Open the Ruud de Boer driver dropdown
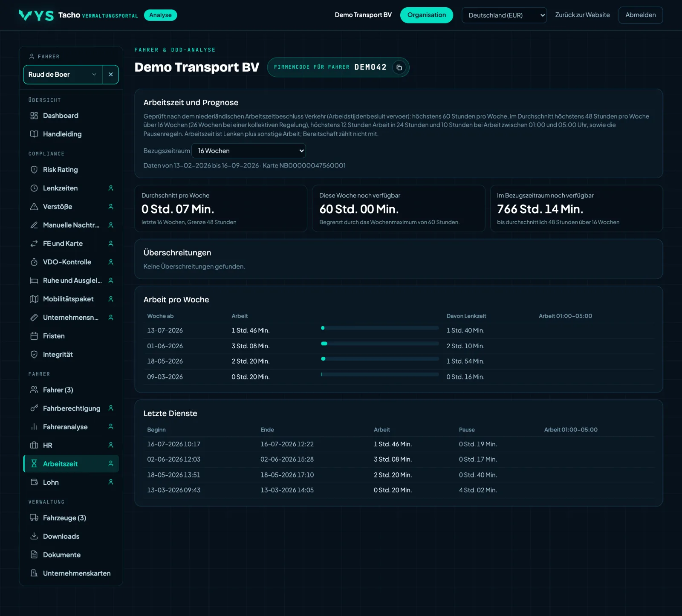The height and width of the screenshot is (616, 682). (x=63, y=75)
